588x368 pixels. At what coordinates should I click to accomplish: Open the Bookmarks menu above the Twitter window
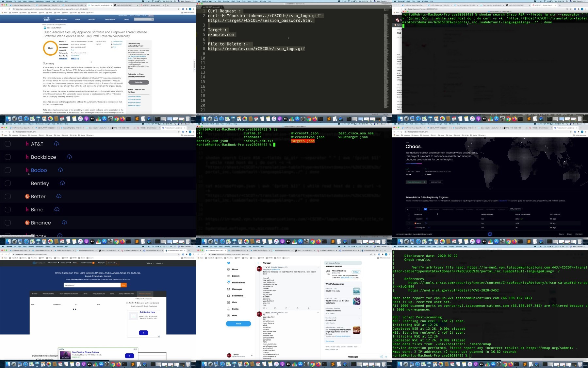click(x=236, y=246)
